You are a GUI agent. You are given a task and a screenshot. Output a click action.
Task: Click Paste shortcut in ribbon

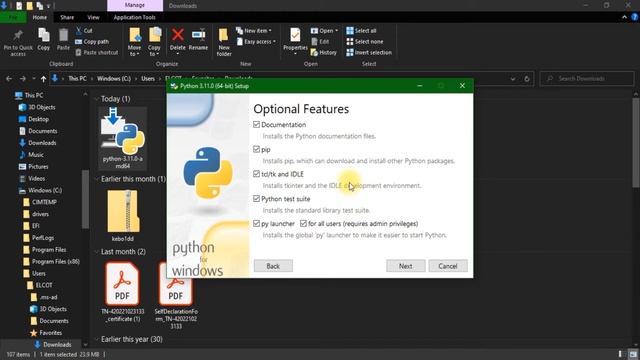coord(97,53)
